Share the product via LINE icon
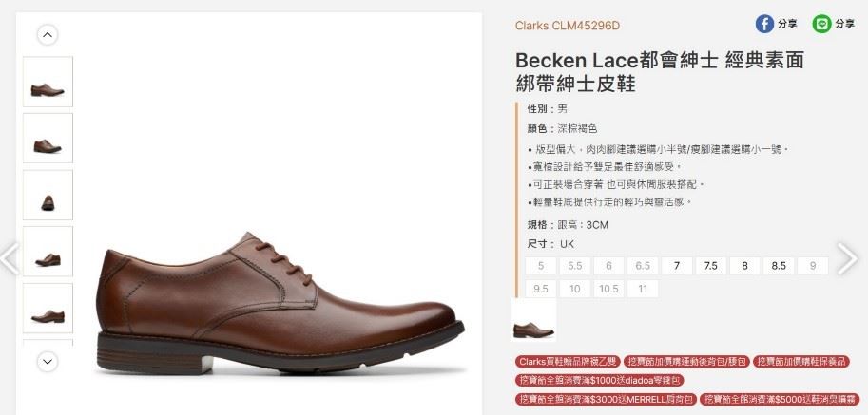The image size is (868, 415). point(821,24)
